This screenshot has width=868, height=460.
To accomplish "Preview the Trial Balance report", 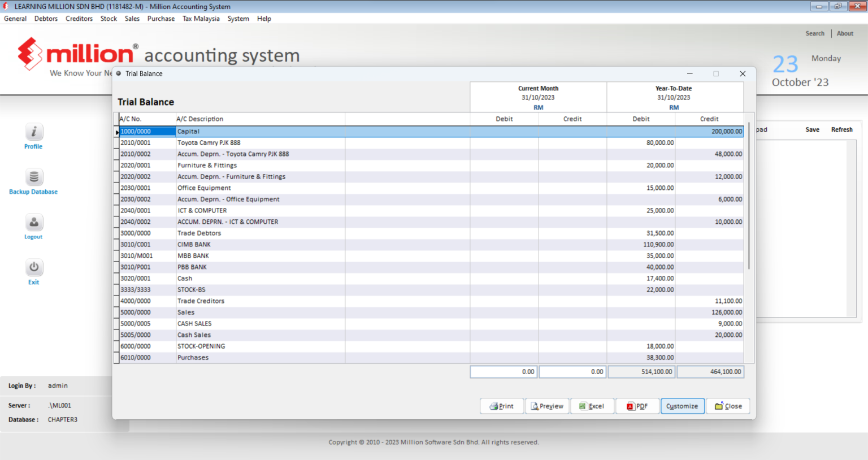I will pos(547,406).
